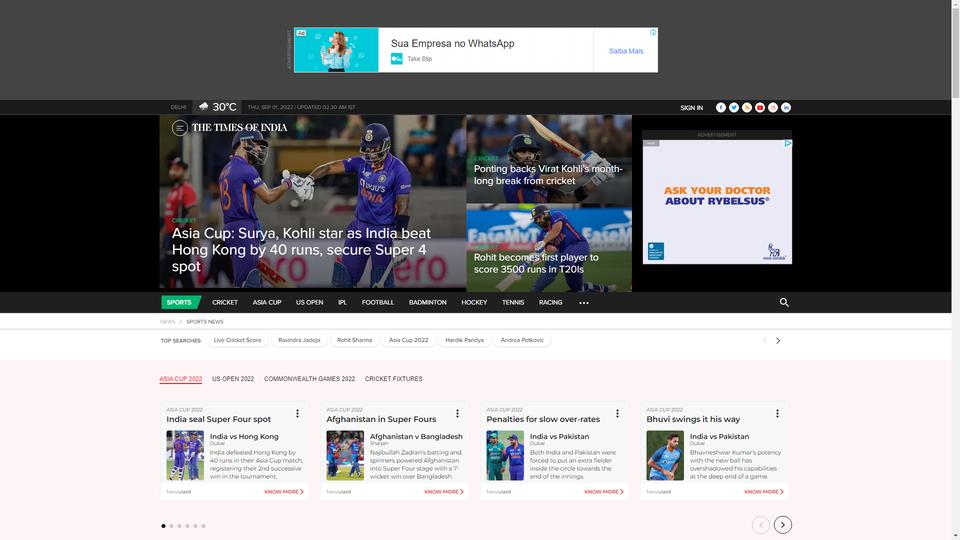
Task: Switch to Commonwealth Games 2022 tab
Action: tap(309, 379)
